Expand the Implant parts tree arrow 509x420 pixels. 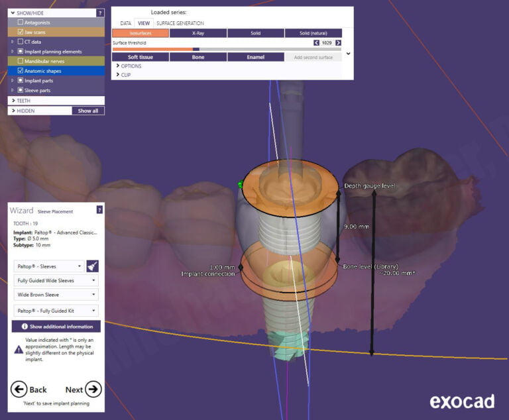(13, 81)
